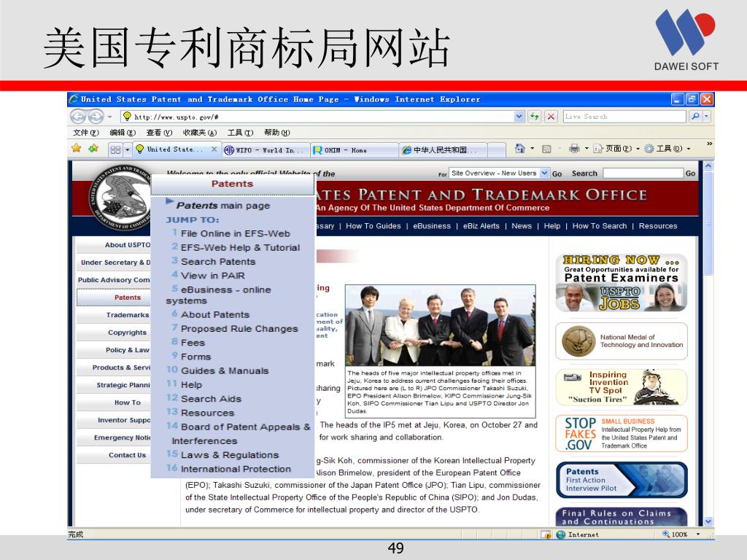Click the RSS feeds icon
The image size is (747, 560).
(x=546, y=149)
